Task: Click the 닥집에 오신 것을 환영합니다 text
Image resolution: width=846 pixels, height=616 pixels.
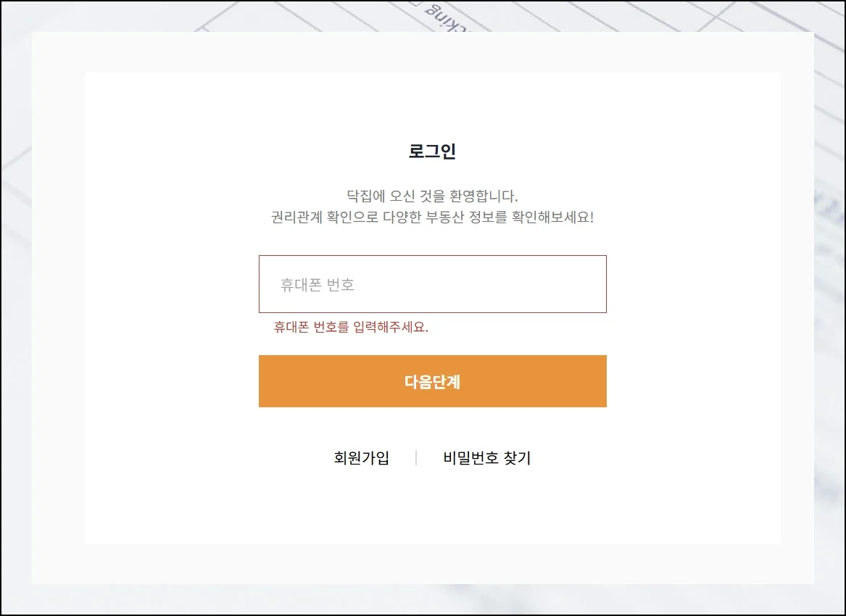Action: pyautogui.click(x=432, y=196)
